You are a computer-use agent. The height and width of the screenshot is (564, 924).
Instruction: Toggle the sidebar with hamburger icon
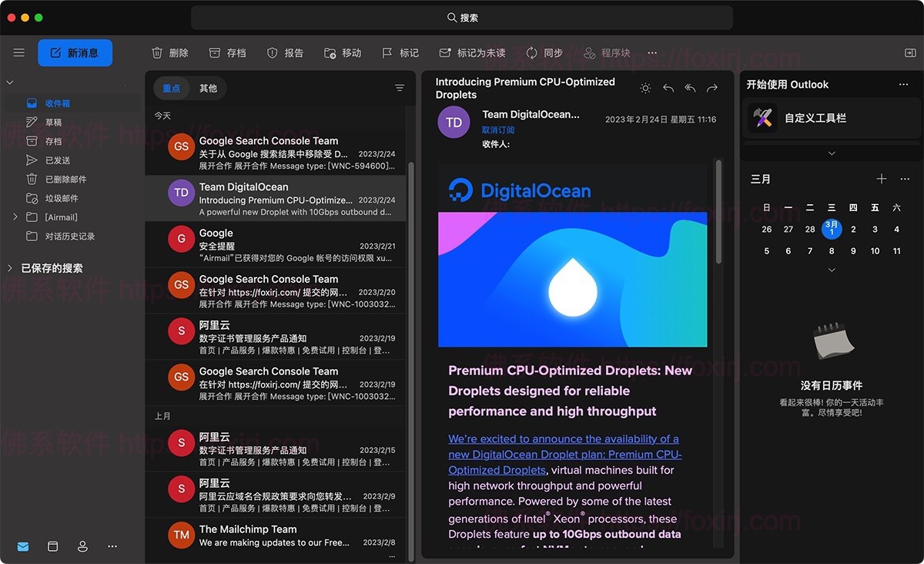19,52
